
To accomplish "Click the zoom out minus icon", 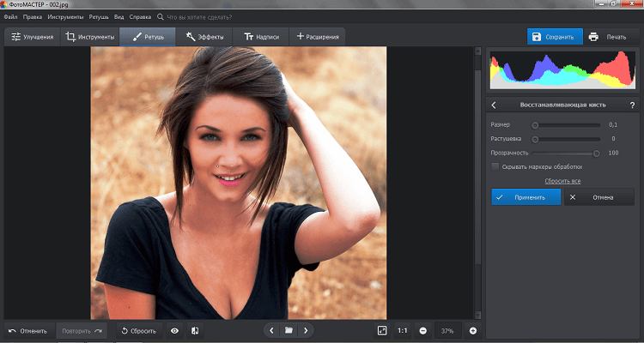I will (x=423, y=330).
